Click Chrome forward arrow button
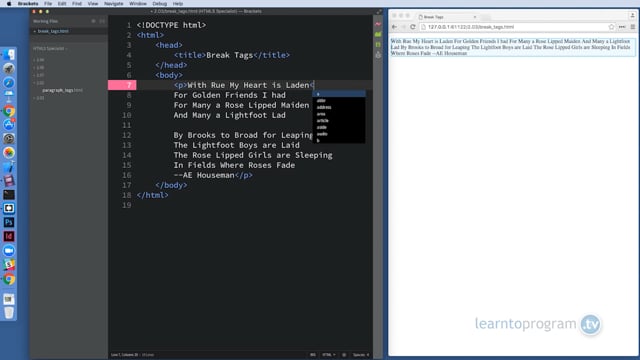The height and width of the screenshot is (360, 640). click(x=403, y=27)
